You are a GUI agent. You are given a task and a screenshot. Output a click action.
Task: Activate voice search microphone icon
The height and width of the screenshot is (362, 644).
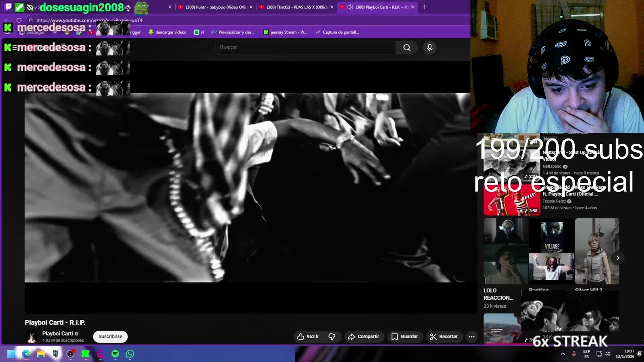pyautogui.click(x=429, y=47)
